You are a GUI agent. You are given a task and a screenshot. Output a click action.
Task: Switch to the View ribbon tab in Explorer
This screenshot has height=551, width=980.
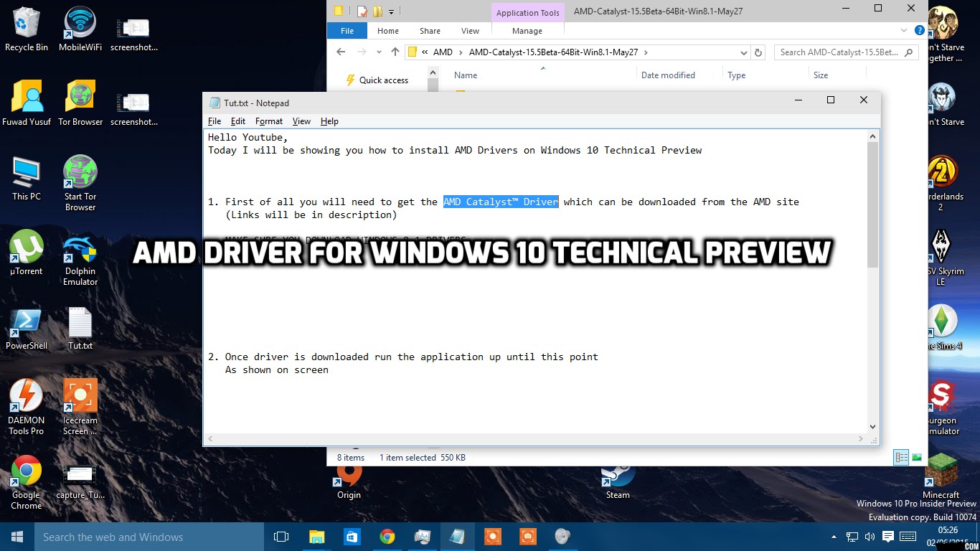471,31
